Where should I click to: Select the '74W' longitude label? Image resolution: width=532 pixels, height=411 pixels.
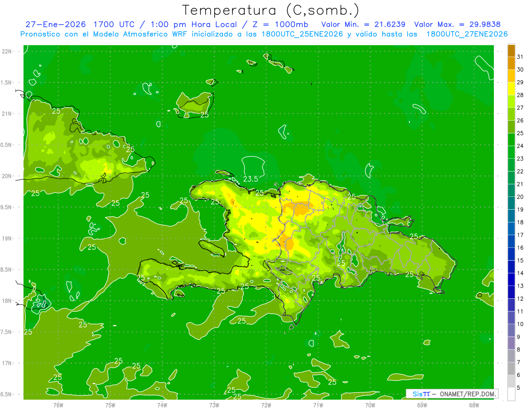point(162,405)
